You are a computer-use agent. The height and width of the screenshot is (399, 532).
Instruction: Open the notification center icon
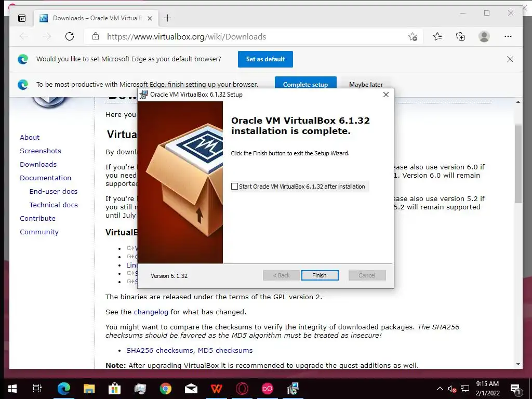pyautogui.click(x=515, y=389)
